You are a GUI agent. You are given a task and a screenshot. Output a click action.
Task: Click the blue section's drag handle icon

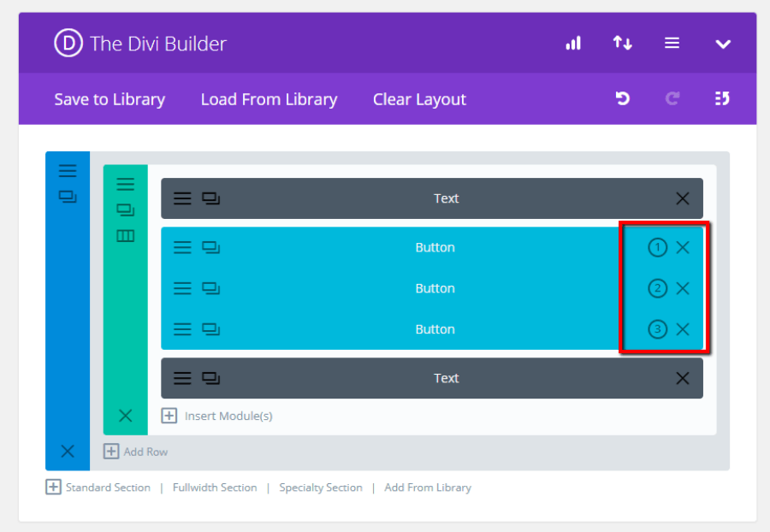click(68, 170)
